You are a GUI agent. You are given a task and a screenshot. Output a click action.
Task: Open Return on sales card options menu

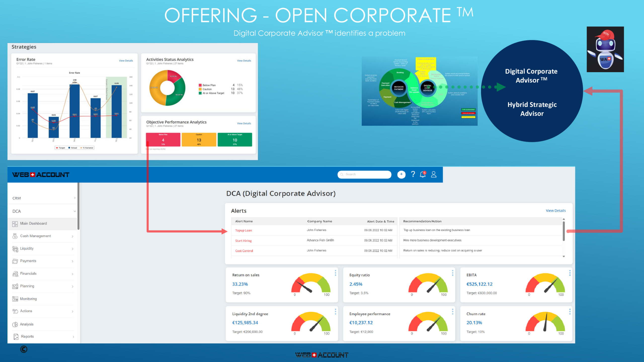pos(335,273)
